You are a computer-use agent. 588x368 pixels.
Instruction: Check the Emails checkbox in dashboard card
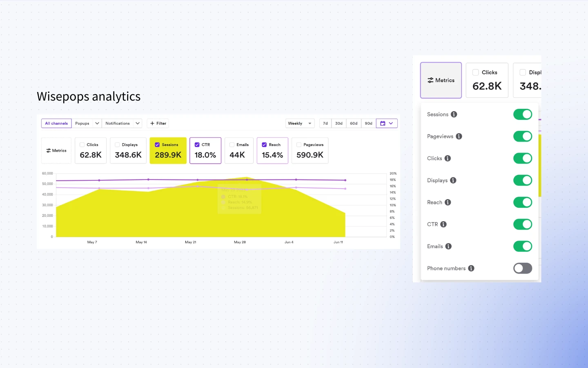tap(232, 145)
